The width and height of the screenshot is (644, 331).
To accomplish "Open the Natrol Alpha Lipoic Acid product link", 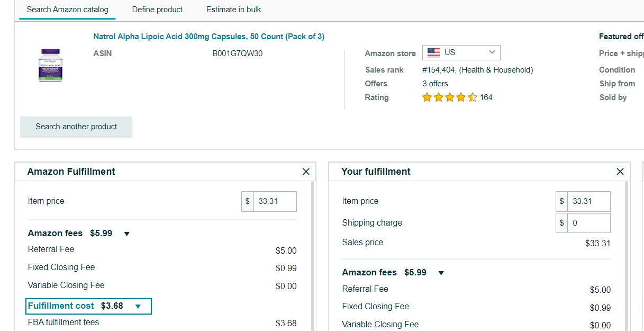I will (x=209, y=37).
